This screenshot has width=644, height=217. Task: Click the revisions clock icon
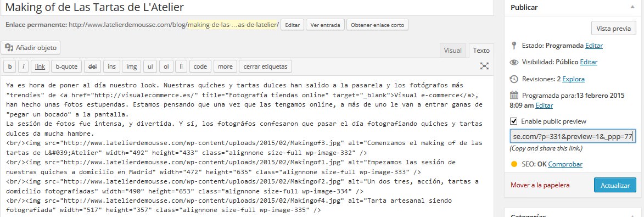point(514,79)
